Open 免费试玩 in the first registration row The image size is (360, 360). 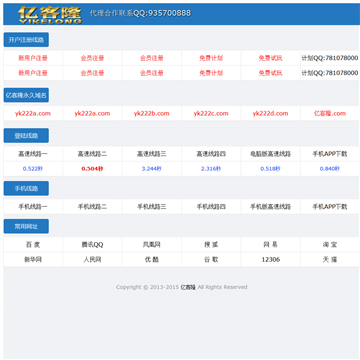tap(270, 58)
